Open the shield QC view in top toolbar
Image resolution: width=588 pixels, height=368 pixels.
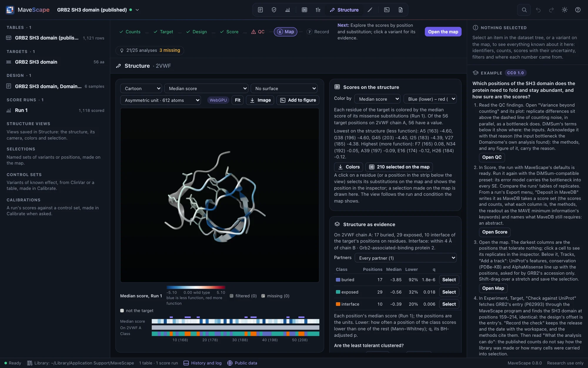[274, 10]
